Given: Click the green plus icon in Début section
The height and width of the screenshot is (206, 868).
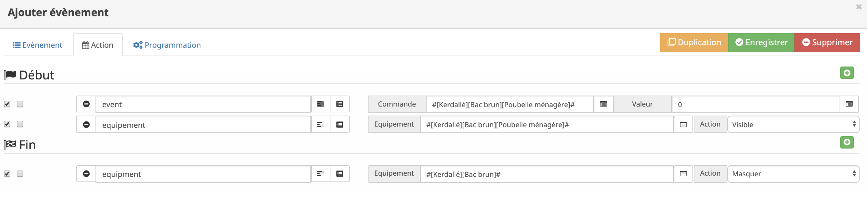Looking at the screenshot, I should [846, 73].
